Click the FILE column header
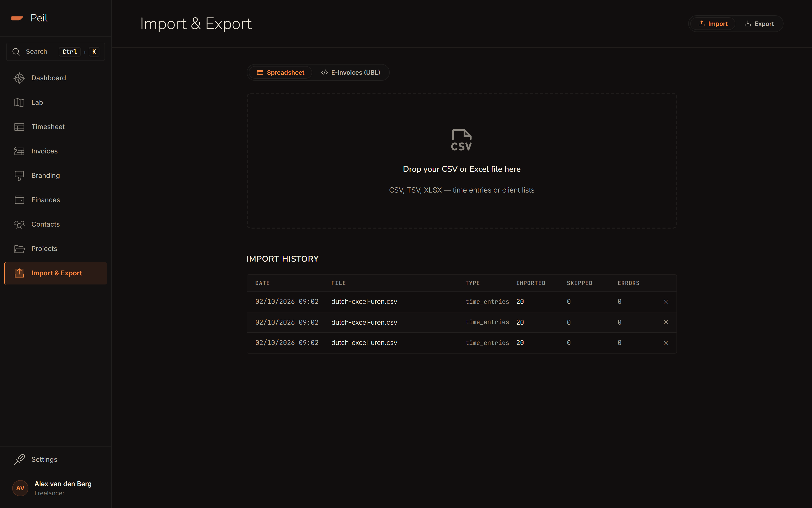The width and height of the screenshot is (812, 508). pos(339,283)
